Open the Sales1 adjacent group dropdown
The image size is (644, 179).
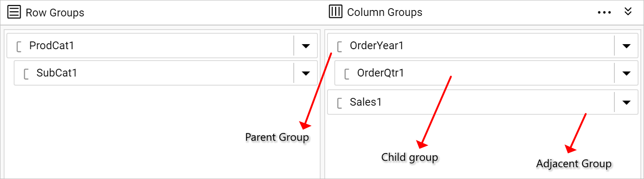coord(626,102)
